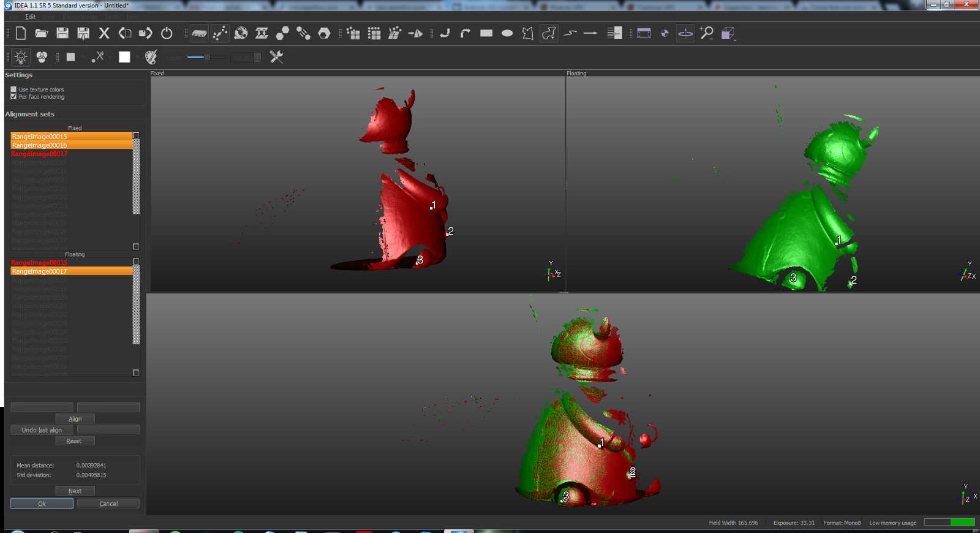Disable Per face rendering checkbox

[x=13, y=97]
